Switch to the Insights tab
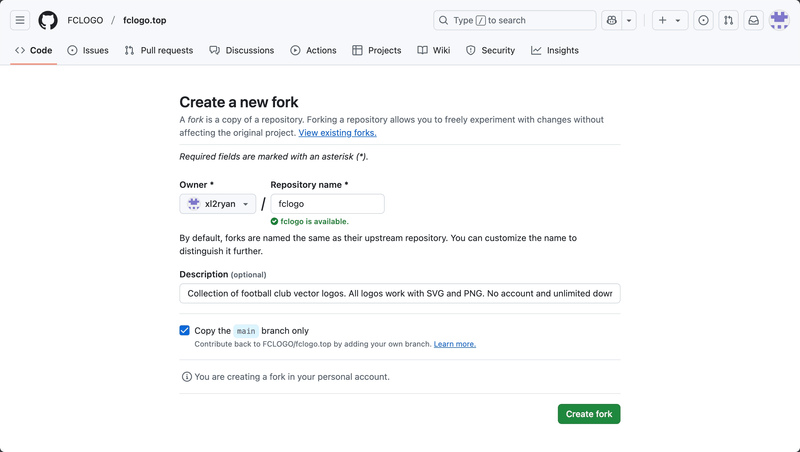Screen dimensions: 800x452 [555, 51]
